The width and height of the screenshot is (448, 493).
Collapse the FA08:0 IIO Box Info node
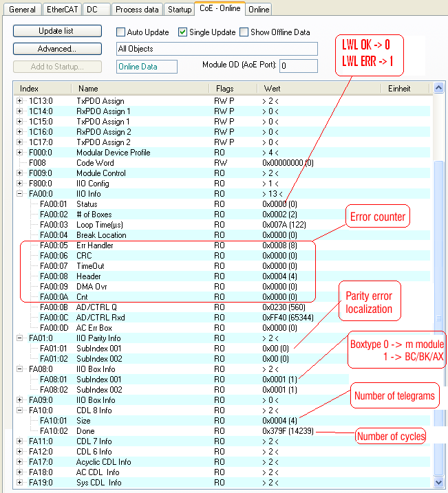[19, 369]
